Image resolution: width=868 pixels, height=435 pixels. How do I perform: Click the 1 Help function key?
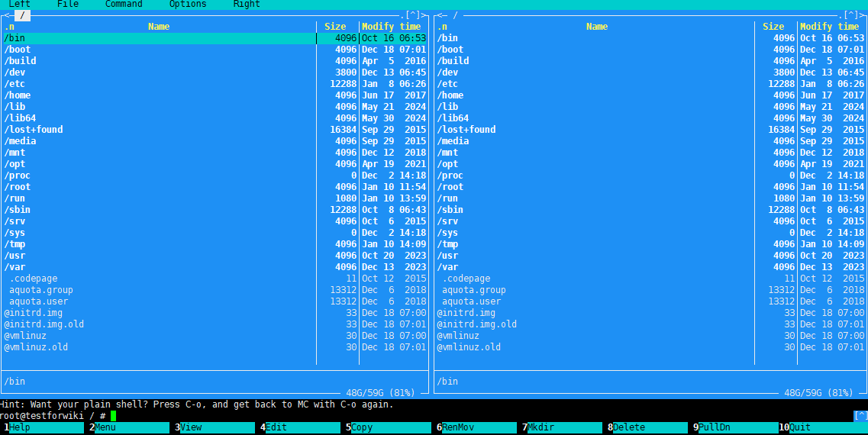(44, 427)
